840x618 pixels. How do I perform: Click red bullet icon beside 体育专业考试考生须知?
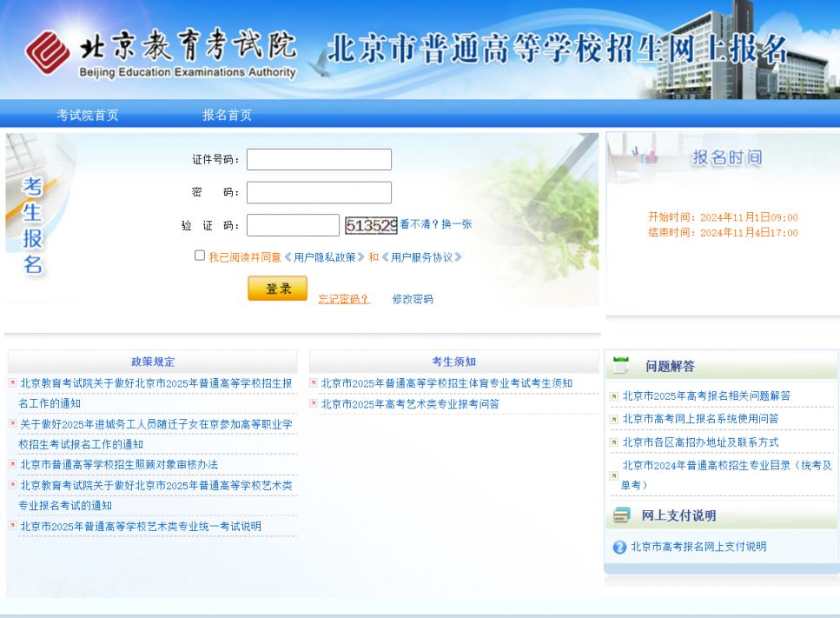click(x=314, y=382)
